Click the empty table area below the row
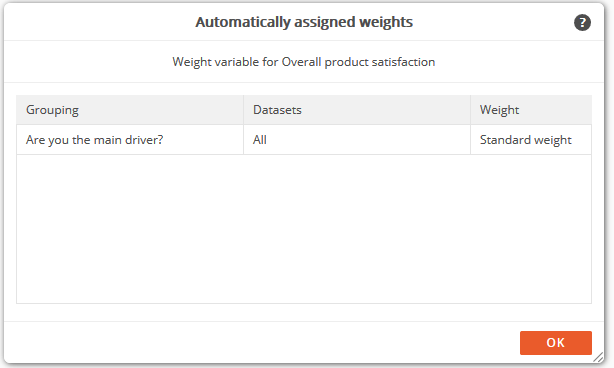 [304, 229]
